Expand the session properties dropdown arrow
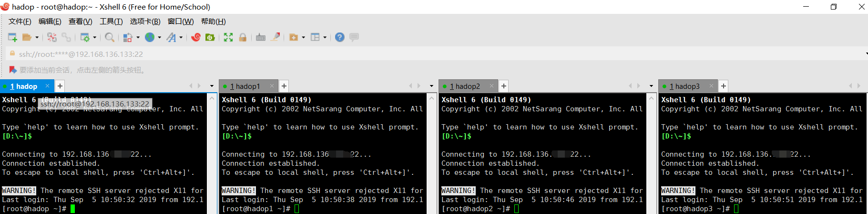The width and height of the screenshot is (868, 214). [x=94, y=37]
